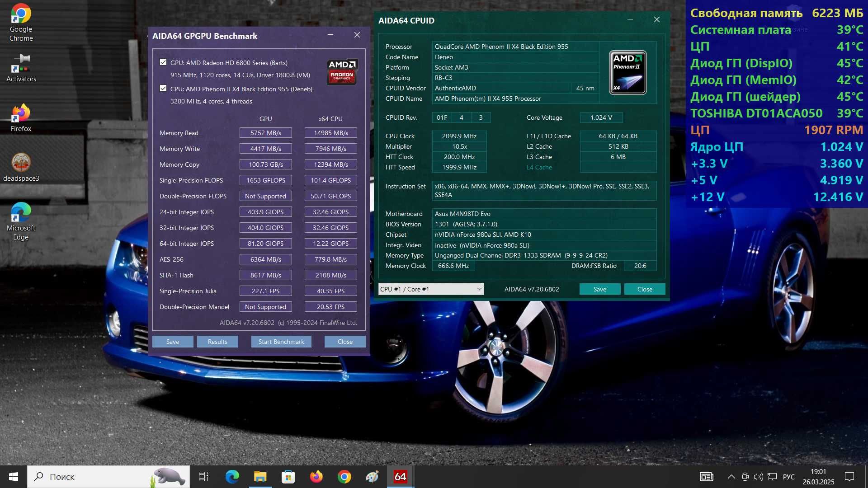Click GPU Memory Read value 5752 MB/s
Viewport: 868px width, 488px height.
click(x=266, y=133)
